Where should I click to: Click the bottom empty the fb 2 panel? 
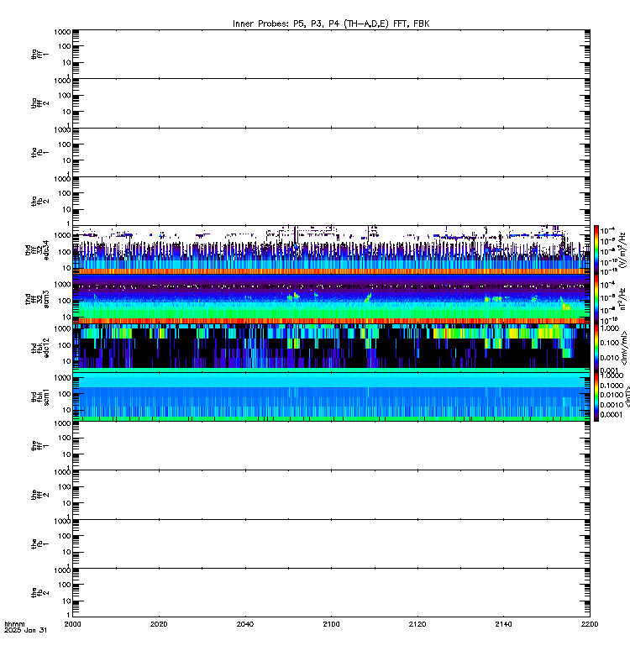(x=331, y=593)
